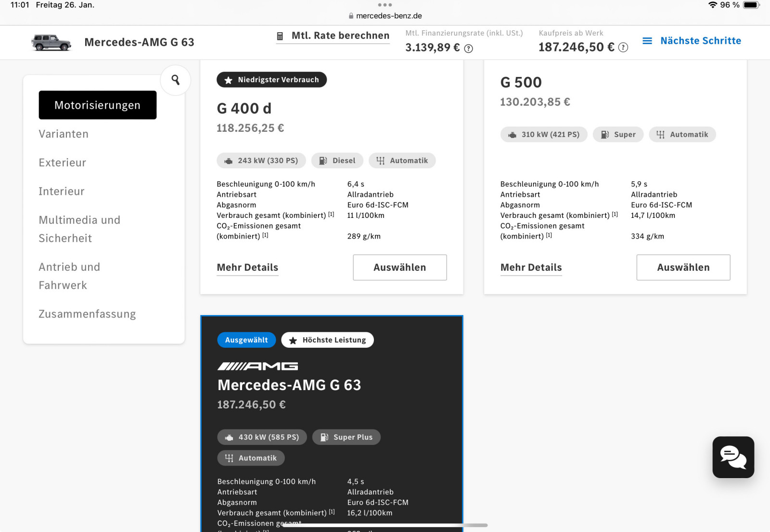Image resolution: width=770 pixels, height=532 pixels.
Task: Click the G-Class vehicle thumbnail in header
Action: [51, 42]
